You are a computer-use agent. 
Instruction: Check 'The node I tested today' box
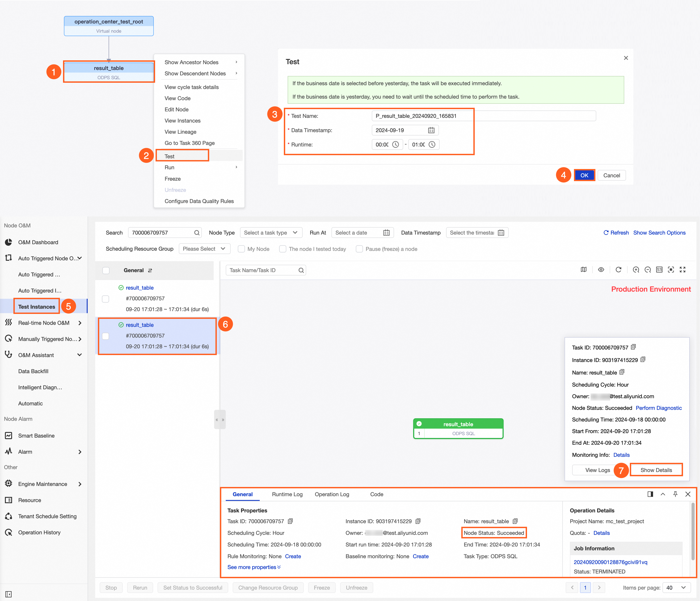point(283,249)
